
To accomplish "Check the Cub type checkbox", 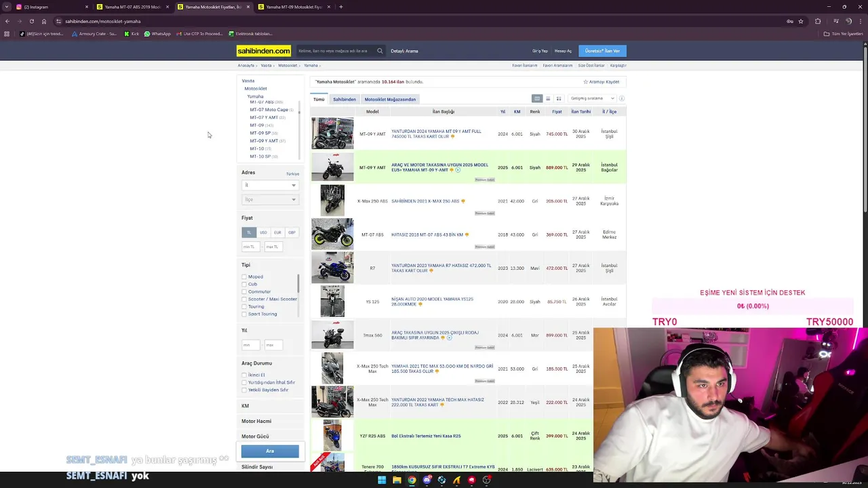I will point(244,284).
